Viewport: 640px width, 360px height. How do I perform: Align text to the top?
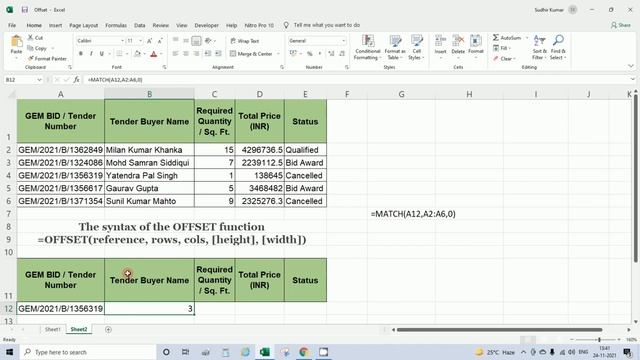point(176,40)
